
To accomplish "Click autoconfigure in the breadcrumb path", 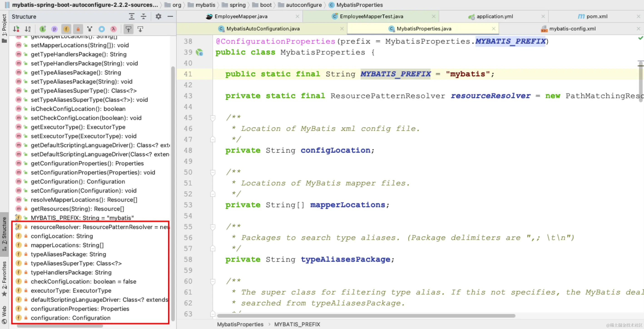I will click(x=304, y=5).
